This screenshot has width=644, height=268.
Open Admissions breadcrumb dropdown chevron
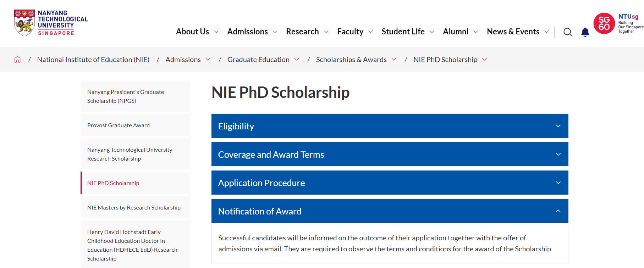click(208, 60)
